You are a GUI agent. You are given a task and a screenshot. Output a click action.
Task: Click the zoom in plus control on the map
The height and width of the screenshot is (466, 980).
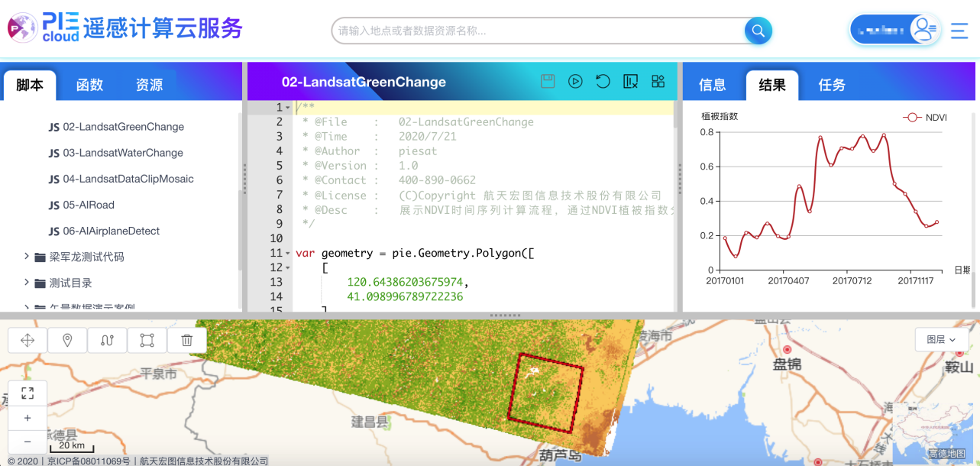pos(27,417)
